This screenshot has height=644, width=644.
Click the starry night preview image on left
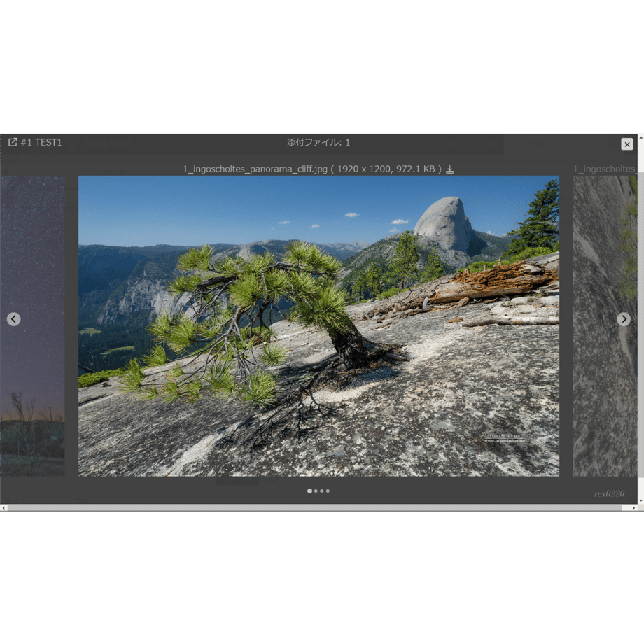[32, 326]
